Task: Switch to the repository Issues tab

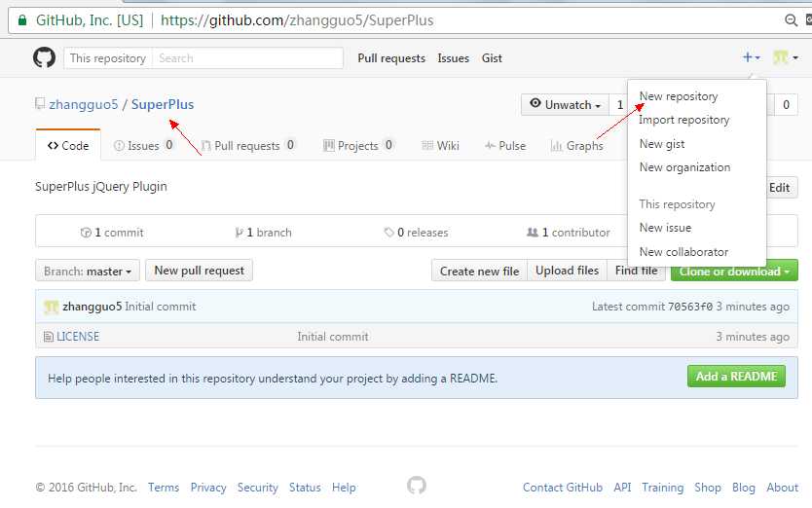Action: click(x=143, y=146)
